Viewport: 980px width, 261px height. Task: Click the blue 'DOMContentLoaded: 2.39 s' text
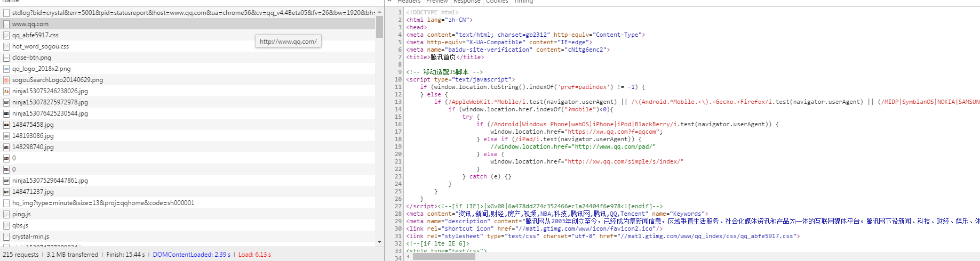coord(192,255)
